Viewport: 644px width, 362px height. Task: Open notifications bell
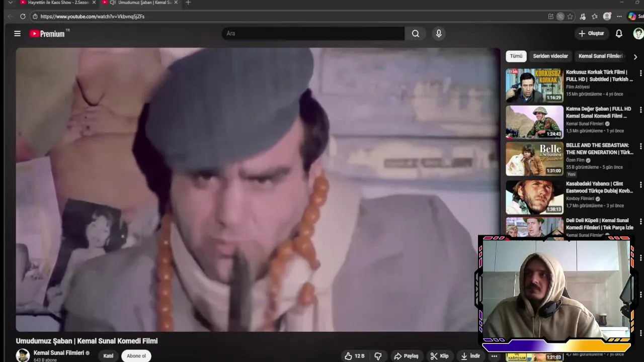(619, 34)
